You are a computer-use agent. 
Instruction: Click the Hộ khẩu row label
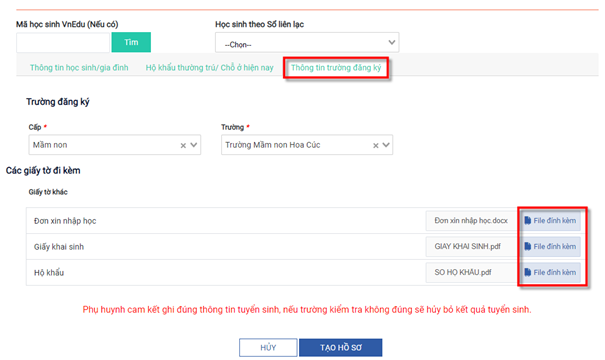click(49, 273)
